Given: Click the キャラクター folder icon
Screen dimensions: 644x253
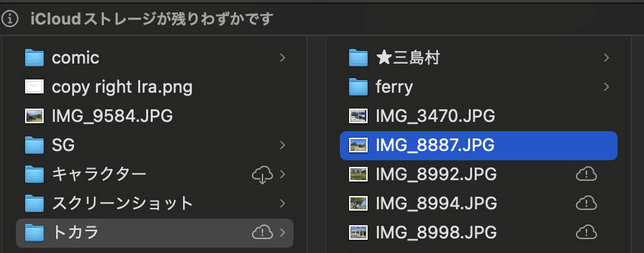Looking at the screenshot, I should [34, 174].
